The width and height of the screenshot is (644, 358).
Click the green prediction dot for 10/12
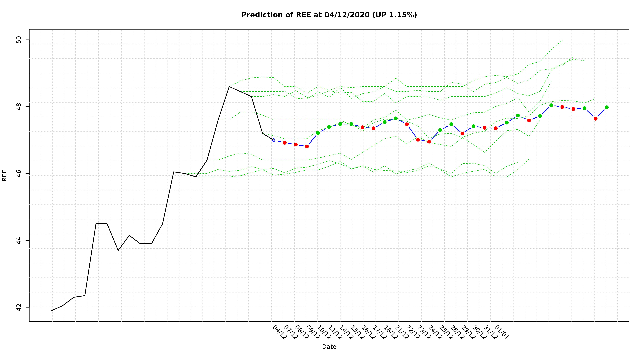pyautogui.click(x=318, y=133)
